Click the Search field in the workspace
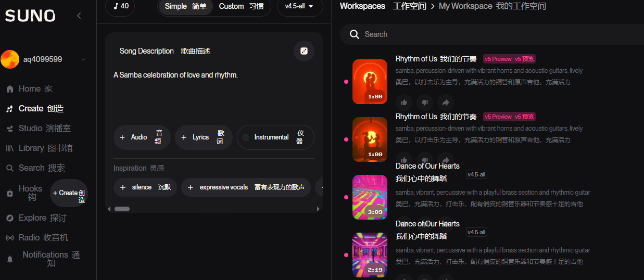Screen dimensions: 644x280 click(x=492, y=34)
